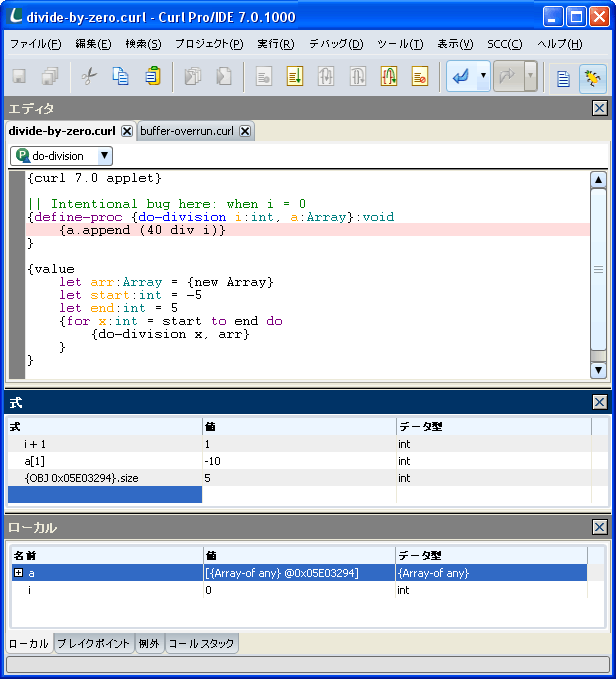Click the editor scroll up arrow
The height and width of the screenshot is (679, 616).
pos(598,179)
